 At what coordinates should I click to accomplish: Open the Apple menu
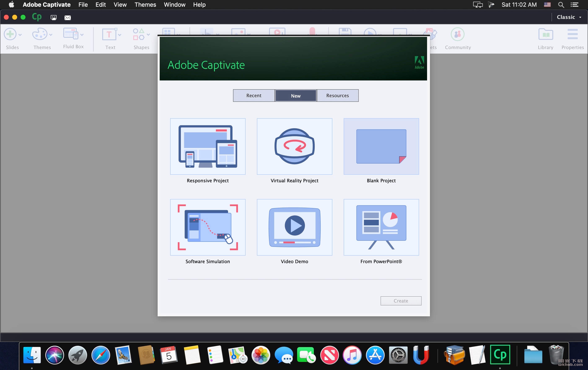(x=11, y=5)
